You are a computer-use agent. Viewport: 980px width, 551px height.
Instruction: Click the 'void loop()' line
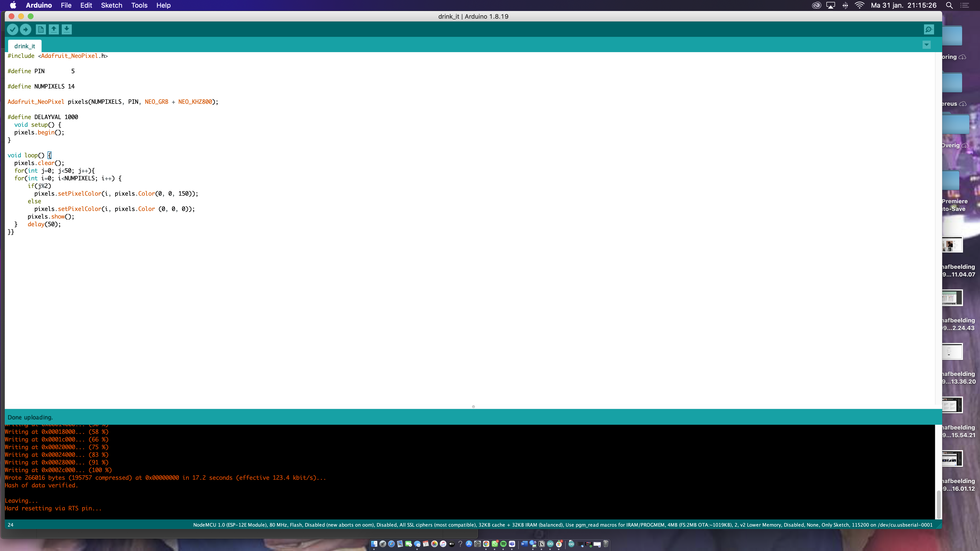click(29, 155)
